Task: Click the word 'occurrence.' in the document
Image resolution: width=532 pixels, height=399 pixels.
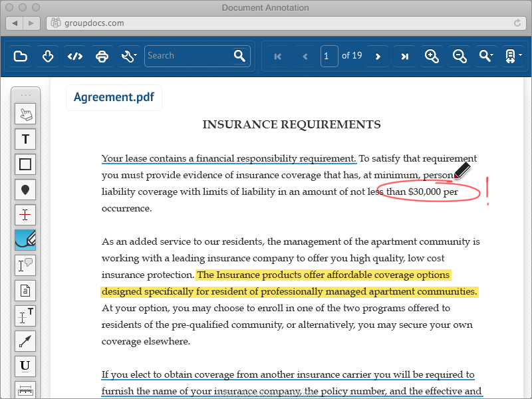Action: 126,208
